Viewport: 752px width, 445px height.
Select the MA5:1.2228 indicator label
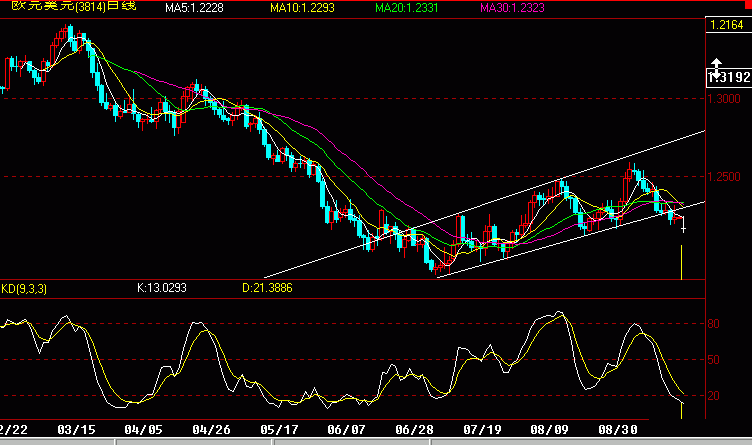(x=194, y=8)
